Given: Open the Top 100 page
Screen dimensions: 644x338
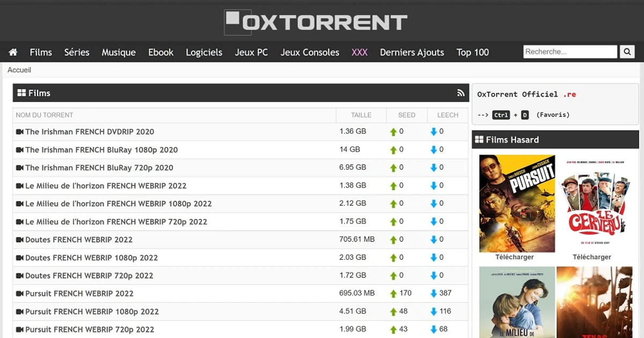Looking at the screenshot, I should click(x=472, y=52).
